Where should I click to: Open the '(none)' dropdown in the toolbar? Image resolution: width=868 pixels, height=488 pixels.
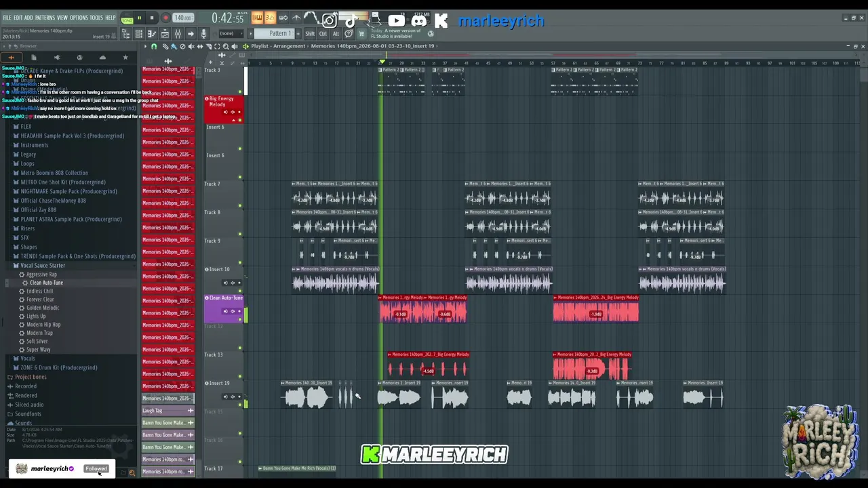[x=230, y=34]
